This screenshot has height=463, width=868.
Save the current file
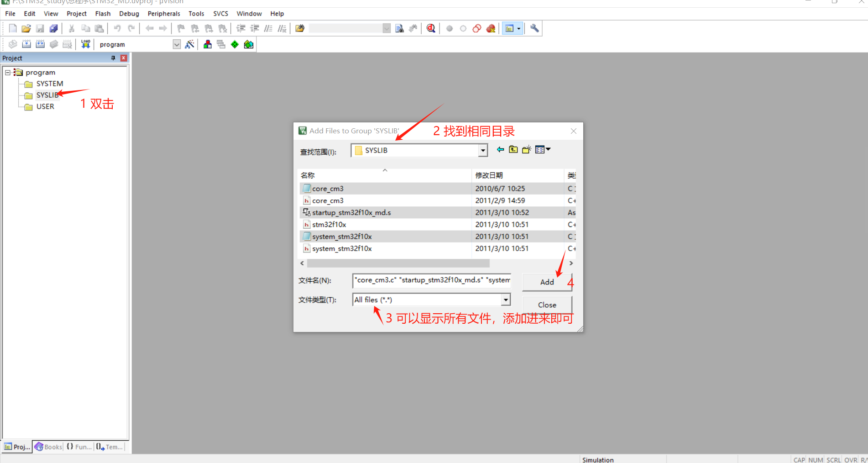click(x=40, y=28)
